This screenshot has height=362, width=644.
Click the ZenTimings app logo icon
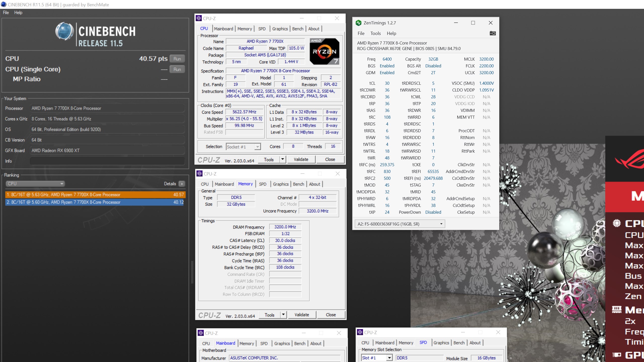pos(358,23)
